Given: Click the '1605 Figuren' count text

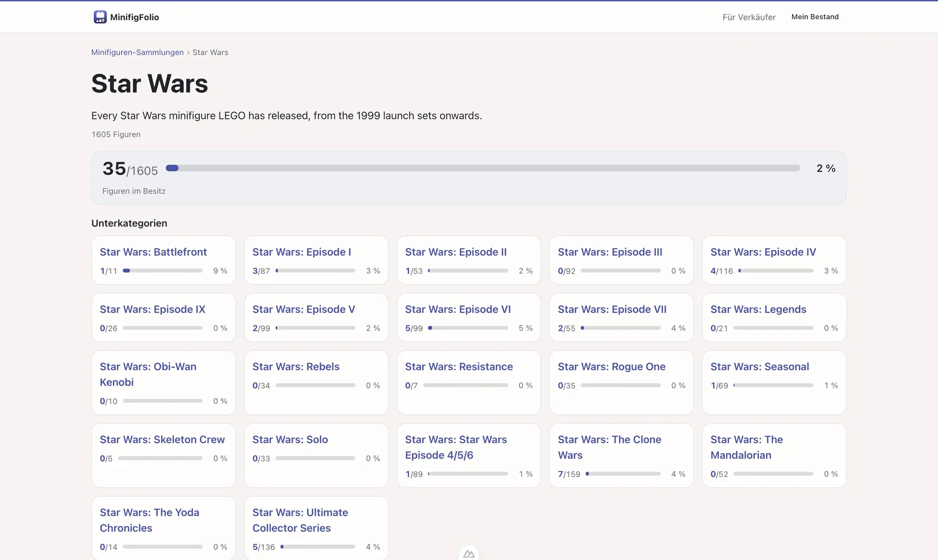Looking at the screenshot, I should point(116,134).
